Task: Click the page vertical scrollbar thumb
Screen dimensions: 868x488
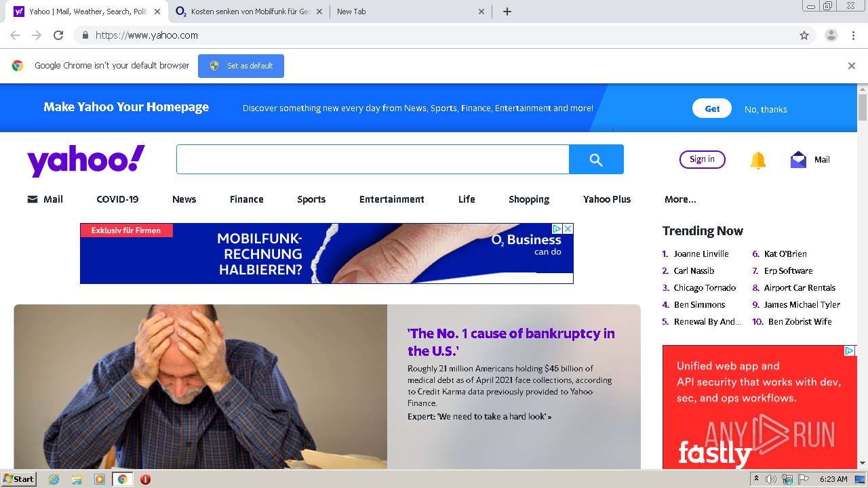Action: [863, 107]
